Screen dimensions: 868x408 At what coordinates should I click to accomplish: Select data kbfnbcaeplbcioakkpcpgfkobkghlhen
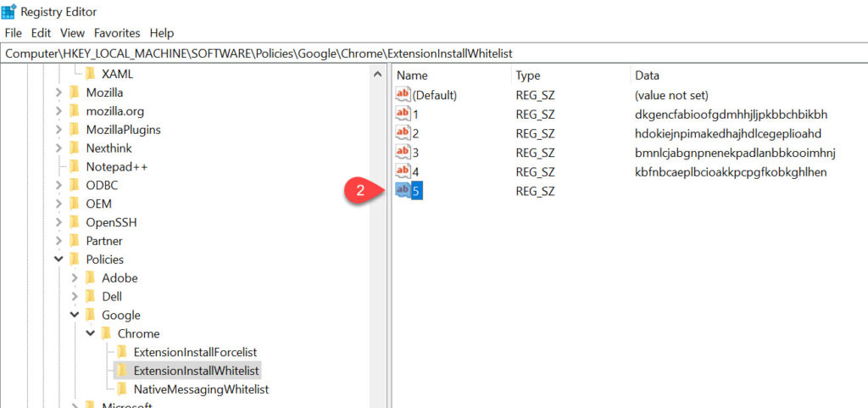pyautogui.click(x=731, y=172)
